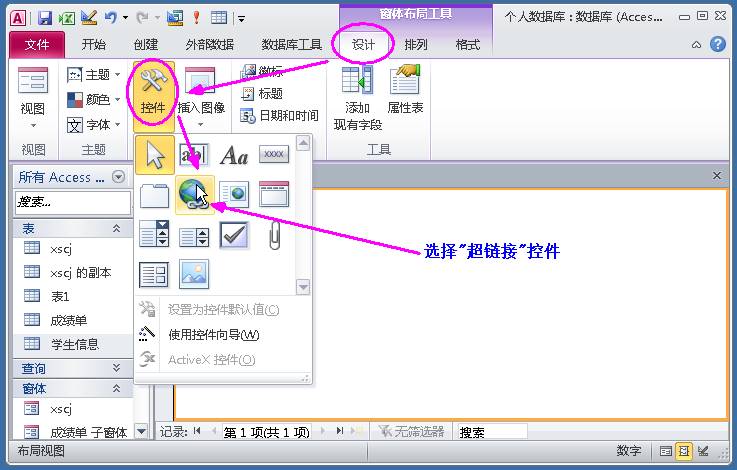Viewport: 737px width, 470px height.
Task: Click the table grid icon in quick access toolbar
Action: click(x=219, y=18)
